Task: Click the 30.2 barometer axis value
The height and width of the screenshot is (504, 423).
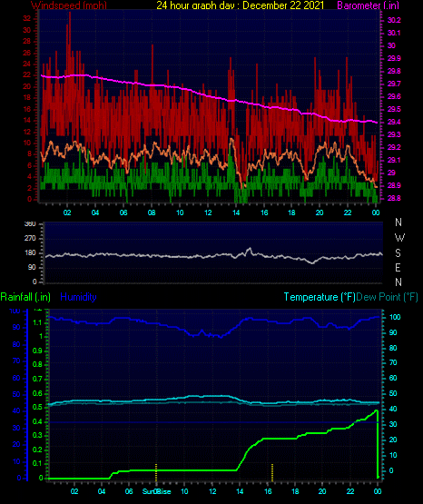Action: (394, 20)
